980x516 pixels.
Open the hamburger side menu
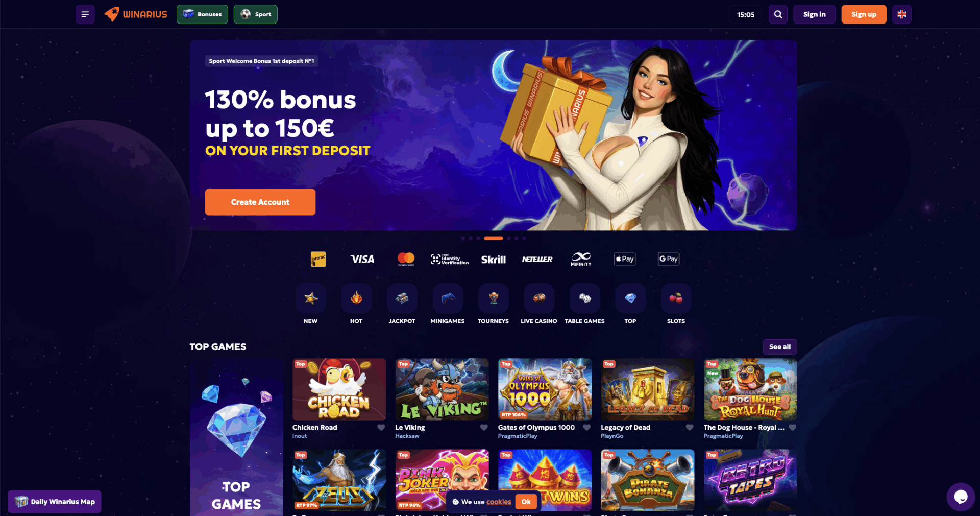coord(85,14)
